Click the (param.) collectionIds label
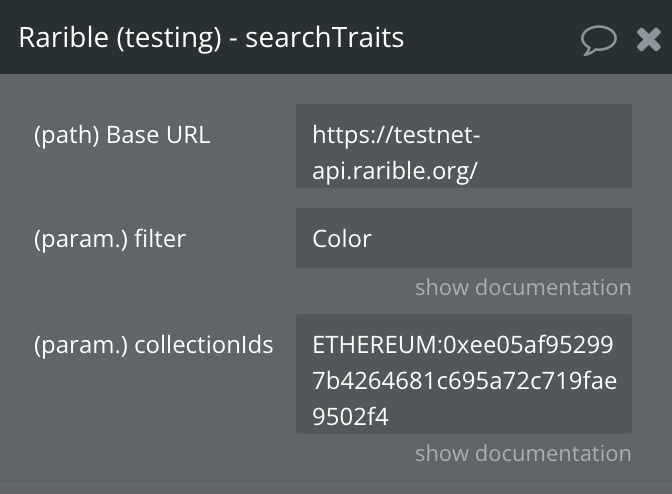Screen dimensions: 672x494 (x=153, y=345)
